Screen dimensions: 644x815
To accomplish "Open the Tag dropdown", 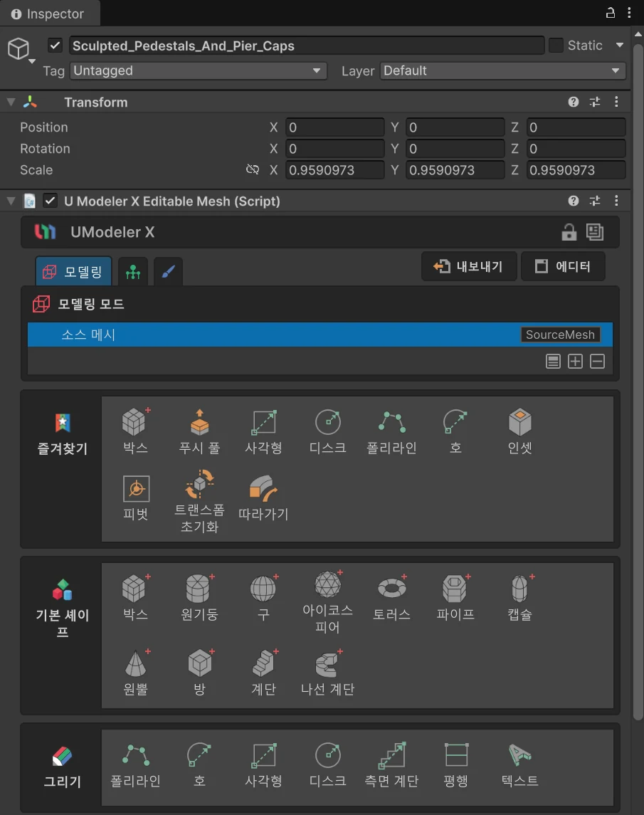I will point(198,70).
